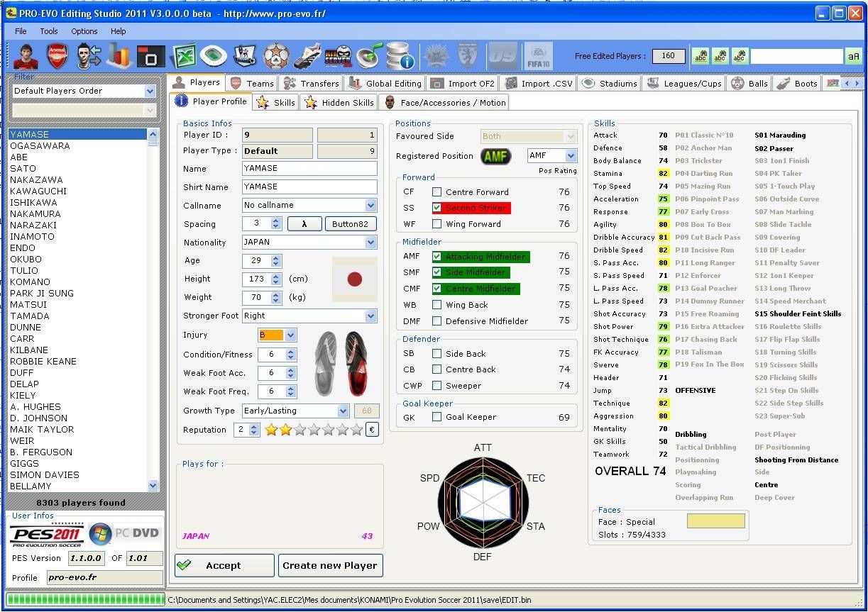
Task: Click the FIFA 10 toolbar icon
Action: click(x=537, y=56)
